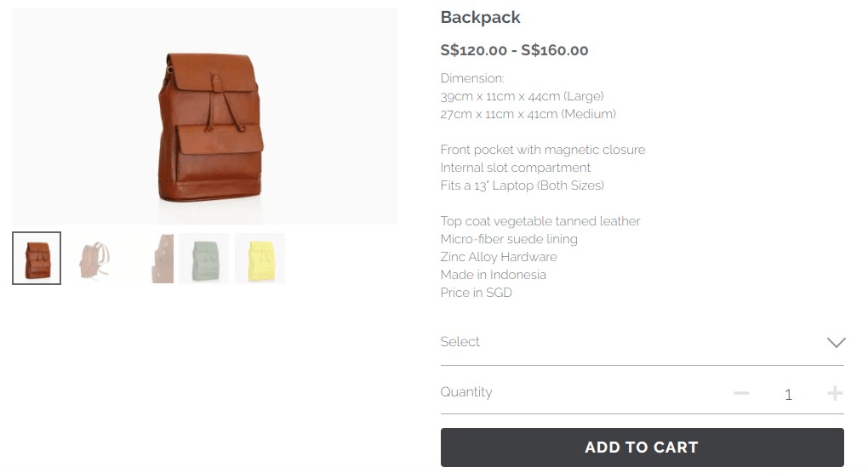Image resolution: width=868 pixels, height=473 pixels.
Task: Choose the yellow backpack thumbnail
Action: (260, 258)
